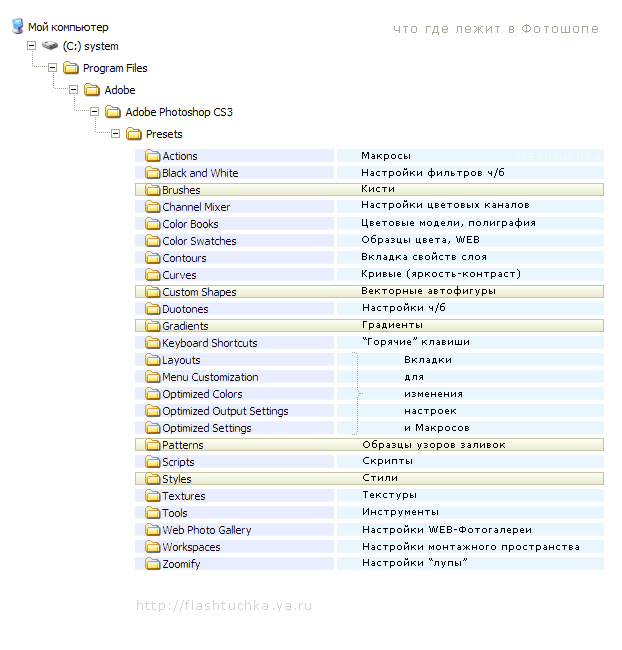Image resolution: width=622 pixels, height=650 pixels.
Task: Click the description text 'Инструменты'
Action: 400,512
